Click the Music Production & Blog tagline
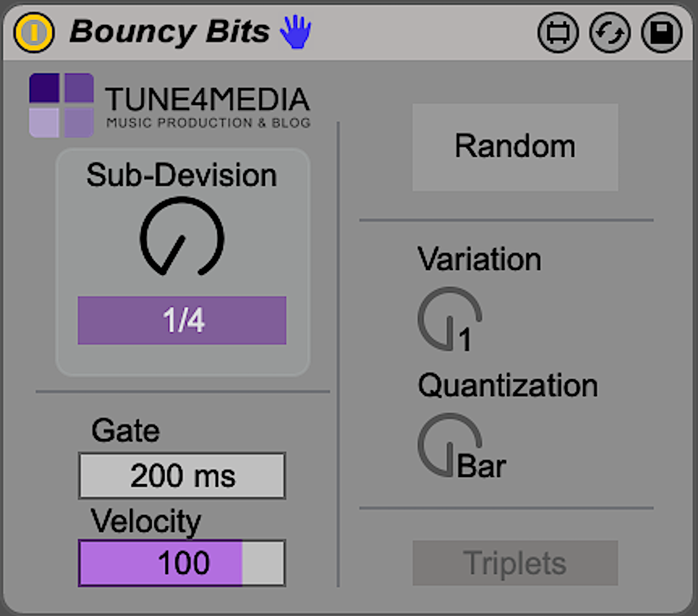 (x=208, y=123)
